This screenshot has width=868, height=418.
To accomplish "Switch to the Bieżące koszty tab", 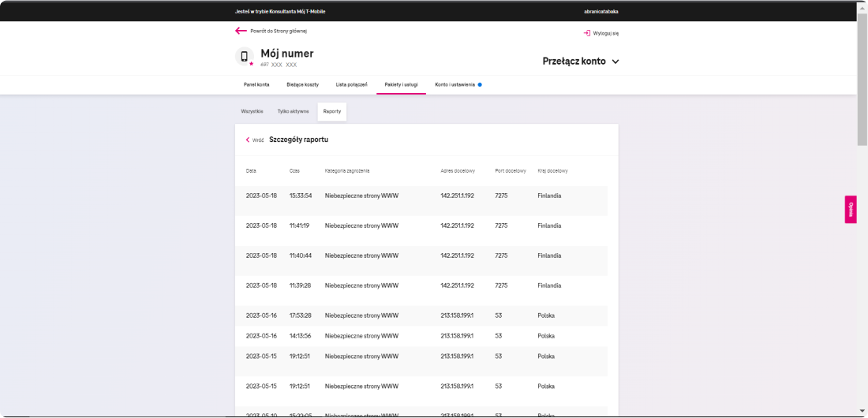I will click(x=302, y=84).
